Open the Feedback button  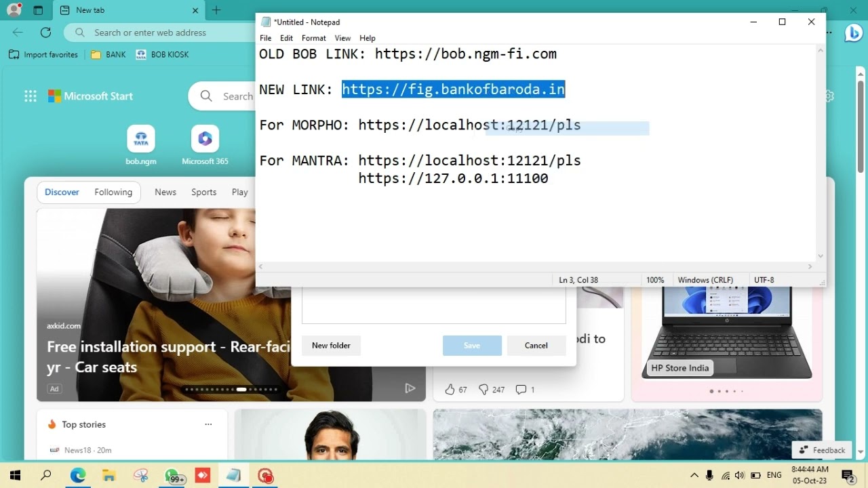tap(822, 450)
